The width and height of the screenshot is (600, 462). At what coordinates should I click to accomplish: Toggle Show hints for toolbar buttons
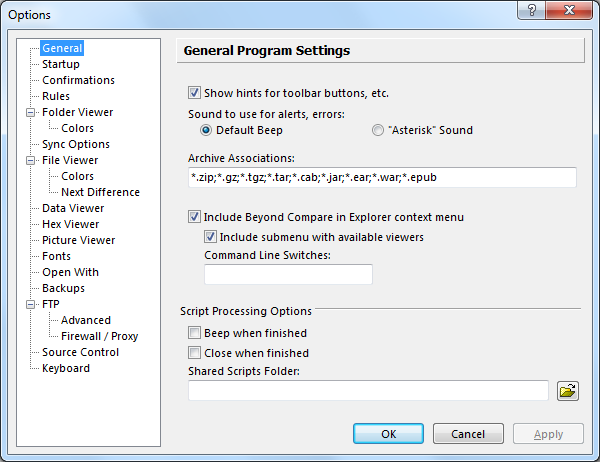195,93
